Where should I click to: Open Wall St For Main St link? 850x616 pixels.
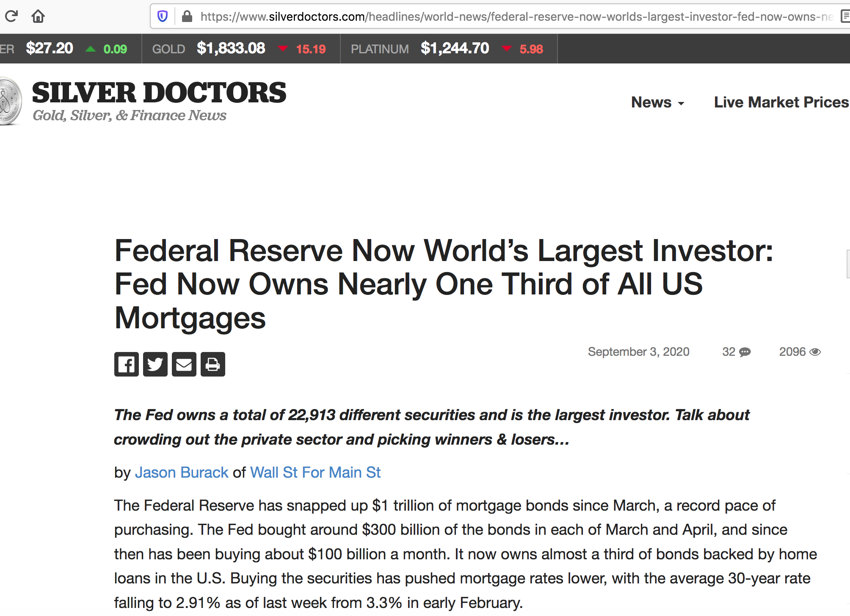pos(315,472)
